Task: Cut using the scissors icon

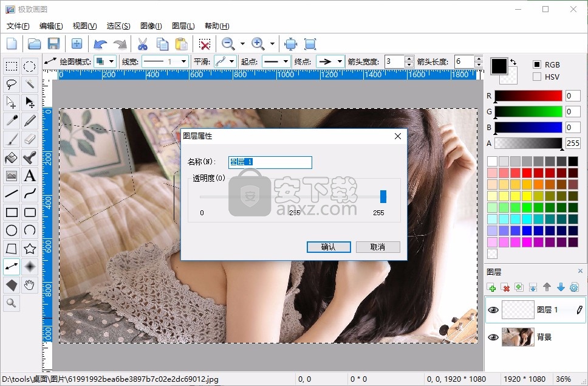Action: click(x=143, y=44)
